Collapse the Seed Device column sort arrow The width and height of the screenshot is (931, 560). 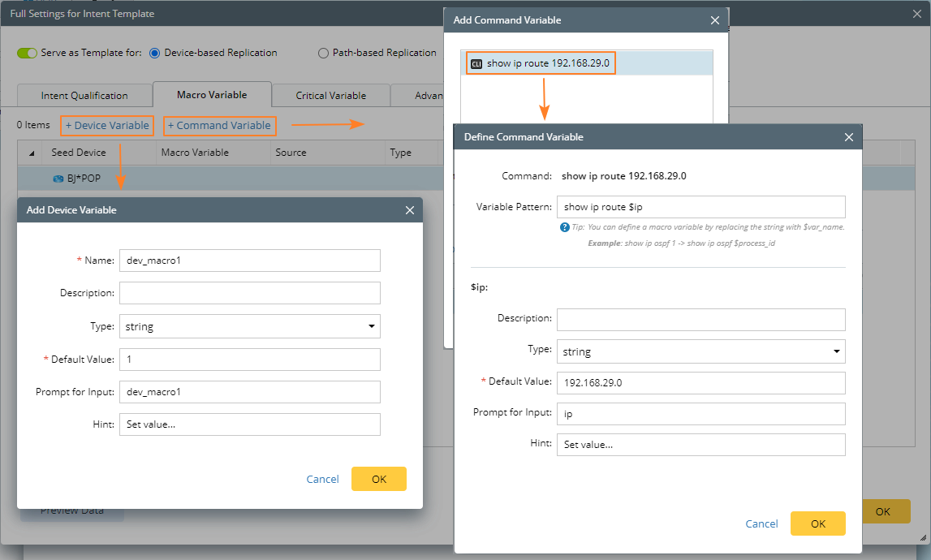32,153
